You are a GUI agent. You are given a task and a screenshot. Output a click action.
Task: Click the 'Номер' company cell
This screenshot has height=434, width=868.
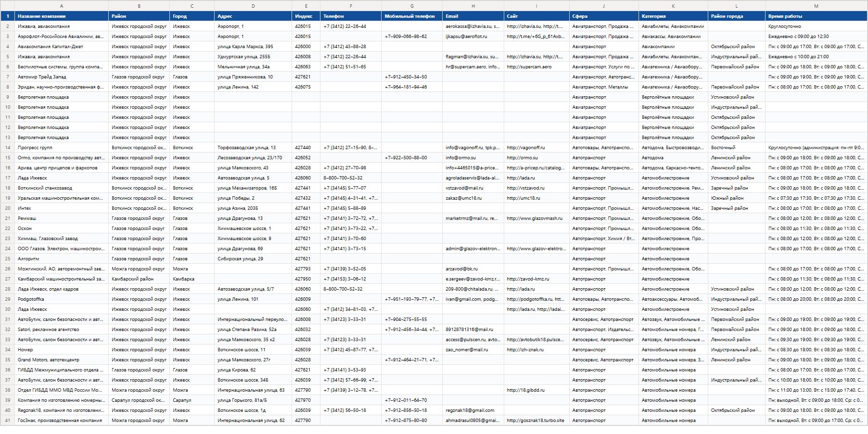point(62,350)
